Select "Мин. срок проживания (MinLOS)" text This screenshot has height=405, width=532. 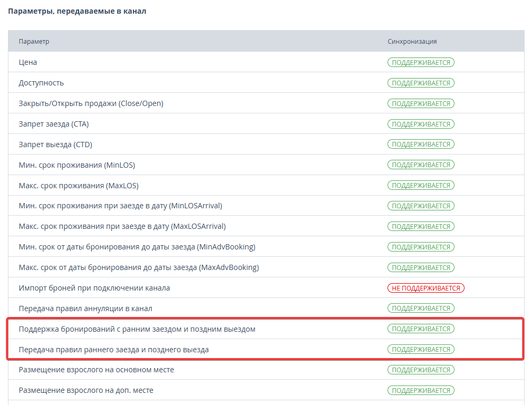click(76, 165)
